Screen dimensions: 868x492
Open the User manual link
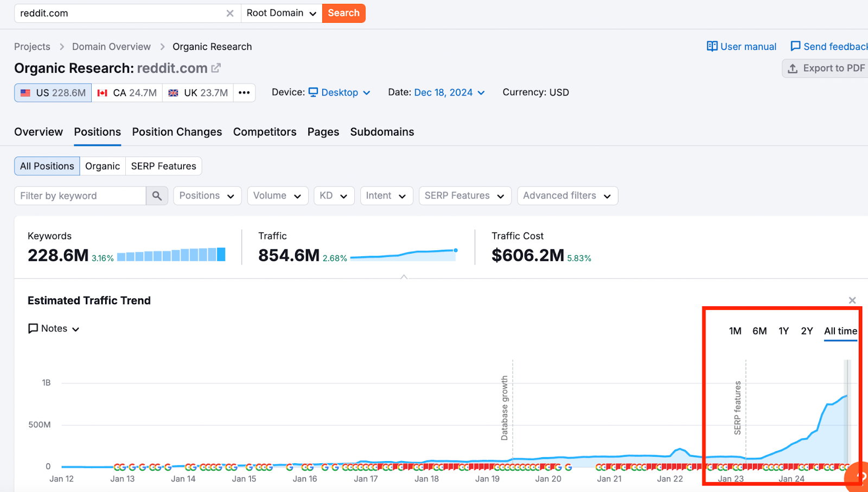click(742, 47)
